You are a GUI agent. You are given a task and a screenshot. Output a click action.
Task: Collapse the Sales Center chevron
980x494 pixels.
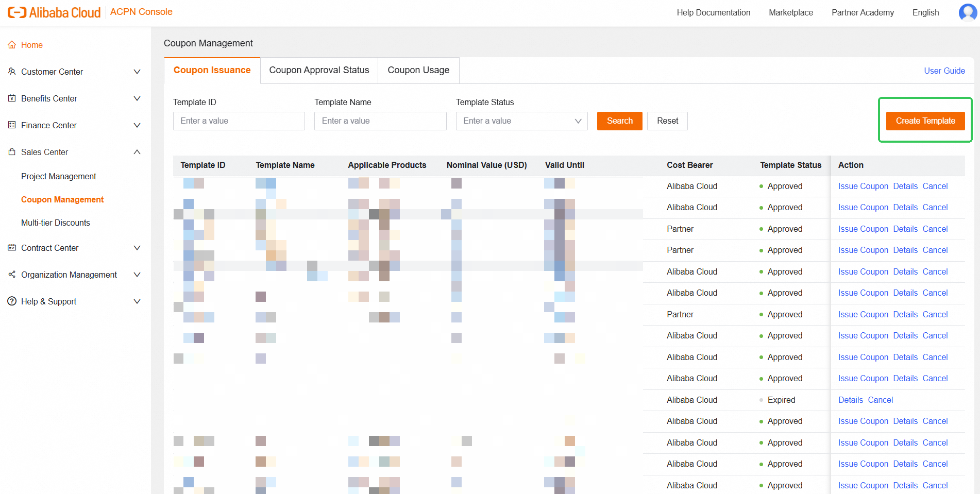(x=137, y=152)
